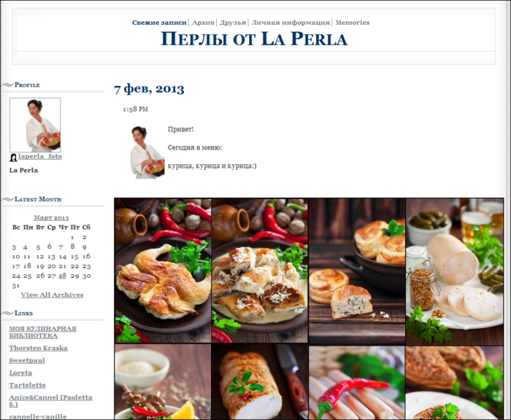Click the Чт weekday column header

point(63,227)
